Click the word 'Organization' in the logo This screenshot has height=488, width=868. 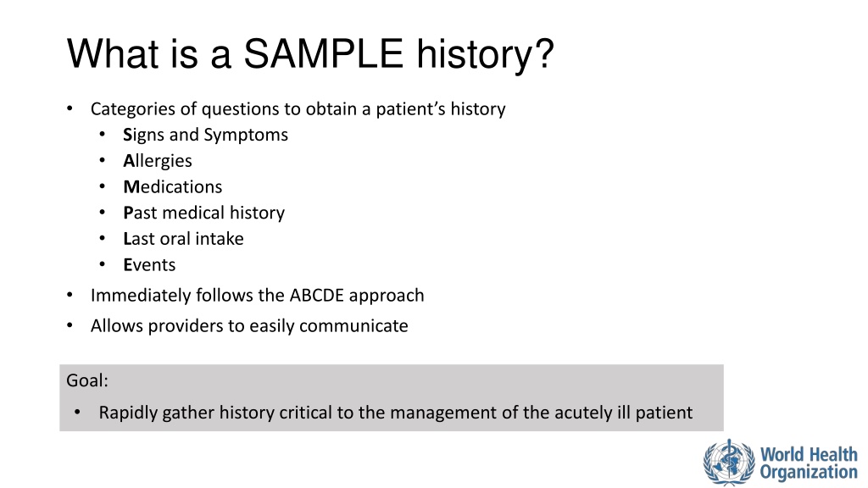coord(808,472)
